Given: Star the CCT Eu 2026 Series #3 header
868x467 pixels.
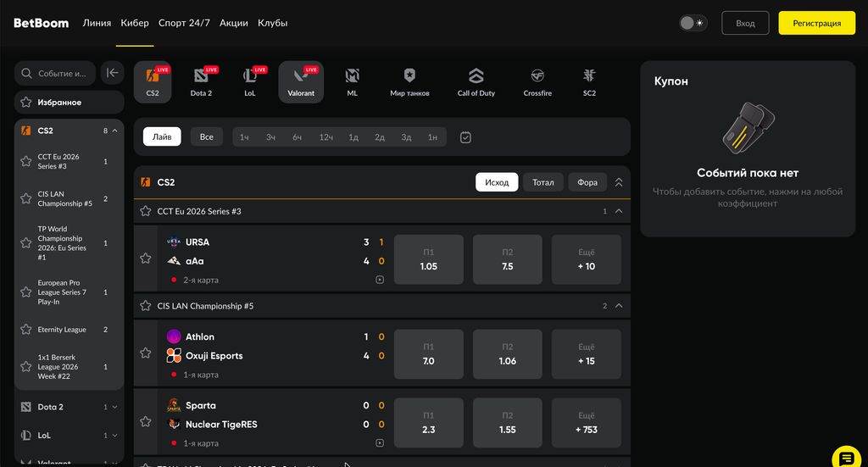Looking at the screenshot, I should 146,211.
